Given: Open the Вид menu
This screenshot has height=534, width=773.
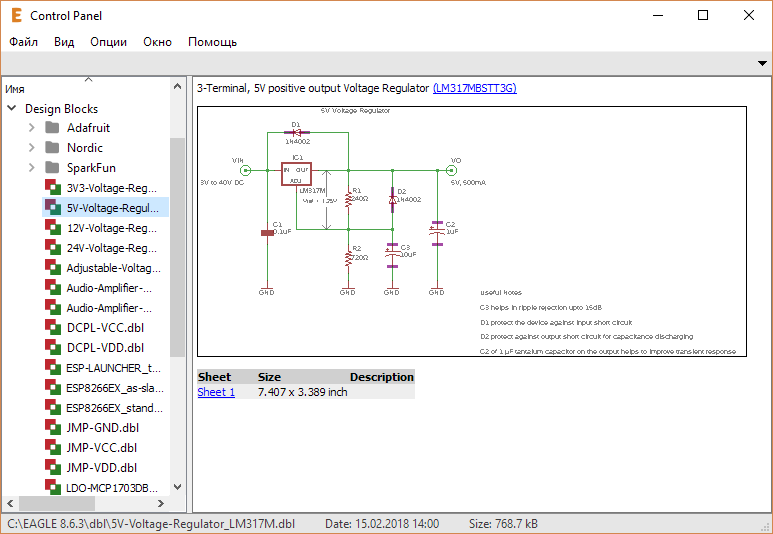Looking at the screenshot, I should 64,42.
